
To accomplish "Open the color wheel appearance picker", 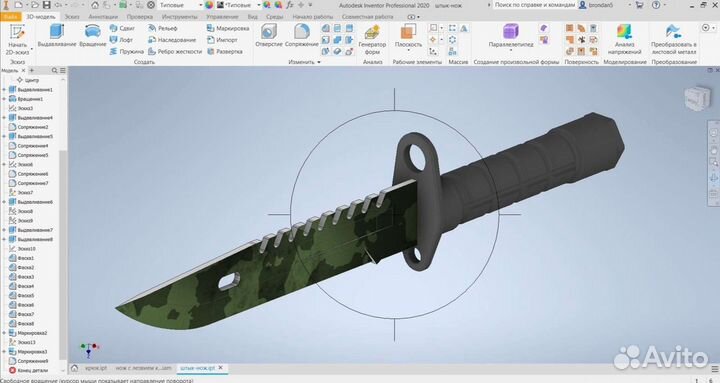I will (x=209, y=5).
